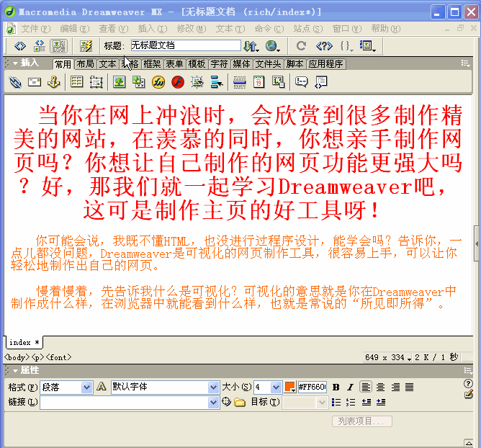Align text left
The height and width of the screenshot is (448, 481).
(x=366, y=387)
